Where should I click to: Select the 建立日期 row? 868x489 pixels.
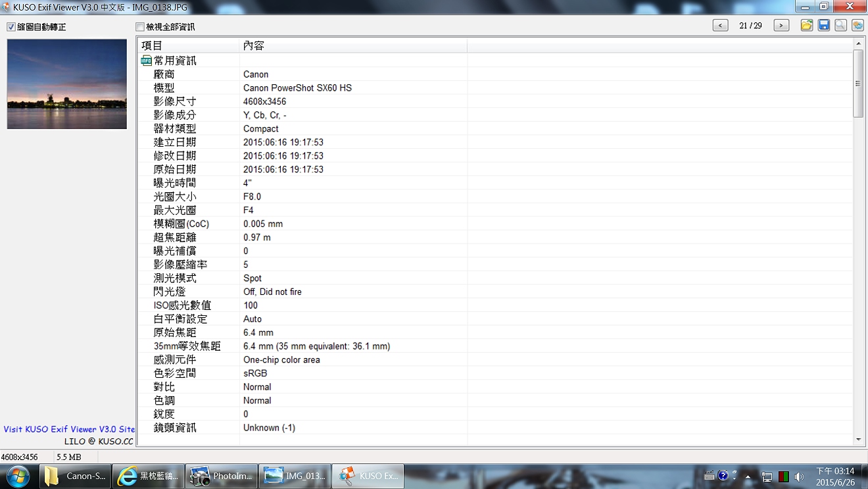(x=495, y=142)
